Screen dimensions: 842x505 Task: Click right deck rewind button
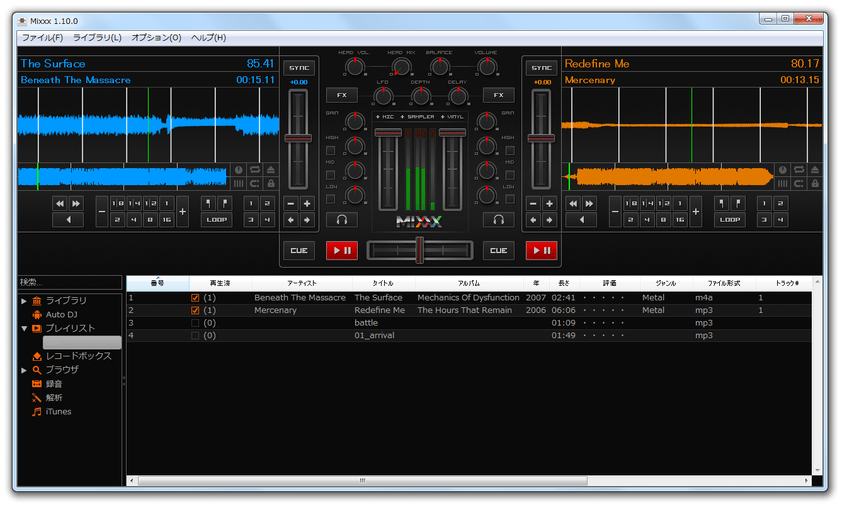pos(573,204)
